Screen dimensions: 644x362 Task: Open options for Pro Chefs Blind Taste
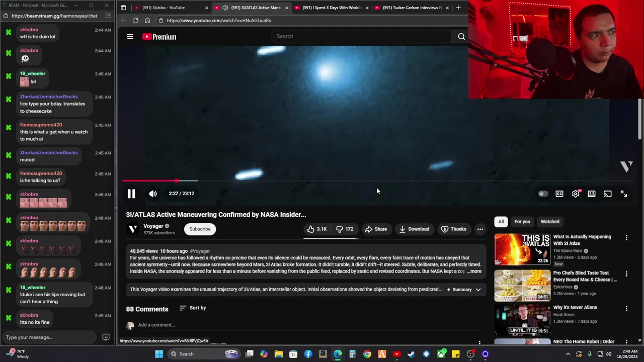click(626, 274)
